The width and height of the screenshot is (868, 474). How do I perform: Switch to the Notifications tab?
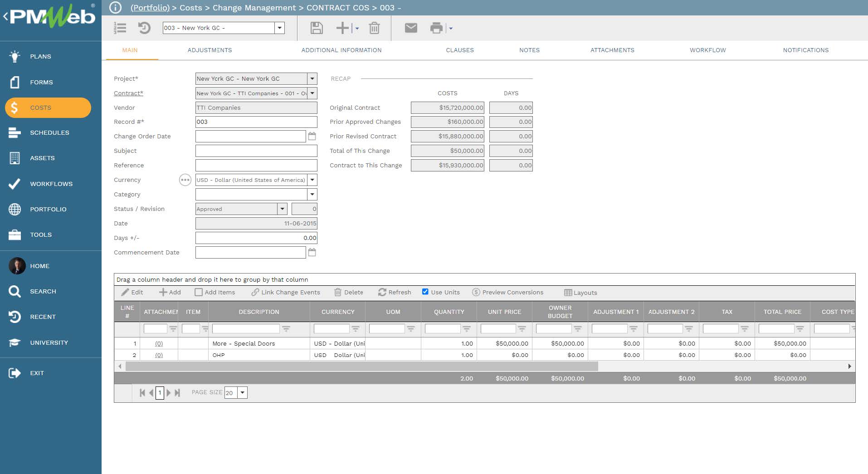pos(806,50)
